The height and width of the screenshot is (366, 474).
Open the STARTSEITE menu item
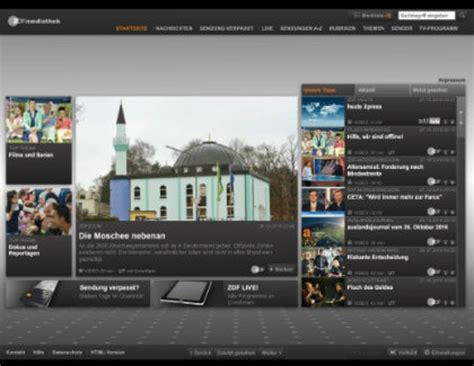click(x=131, y=29)
